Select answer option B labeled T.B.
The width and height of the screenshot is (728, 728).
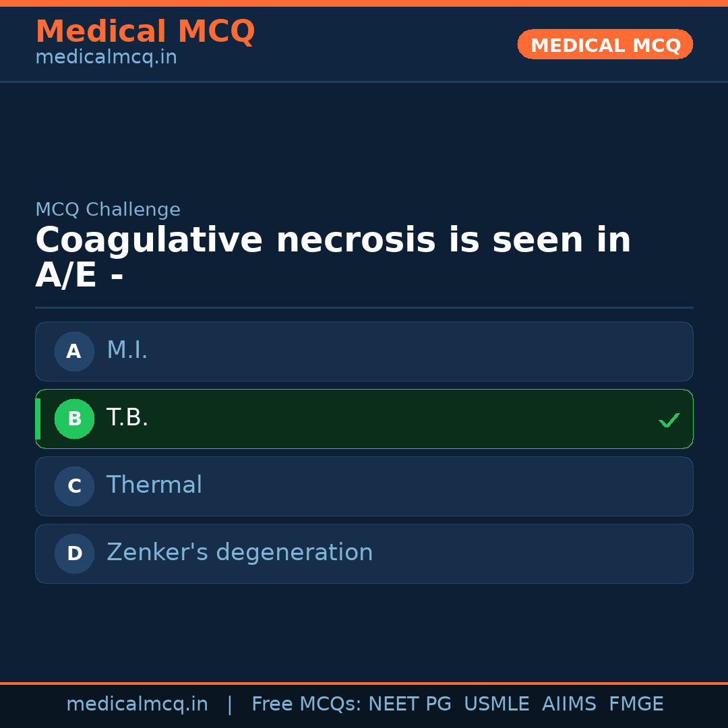click(x=364, y=419)
